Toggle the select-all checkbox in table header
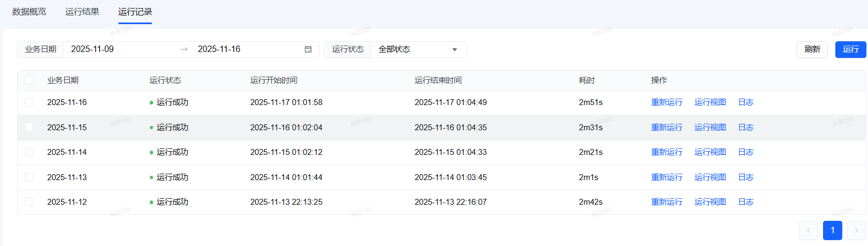 click(29, 80)
